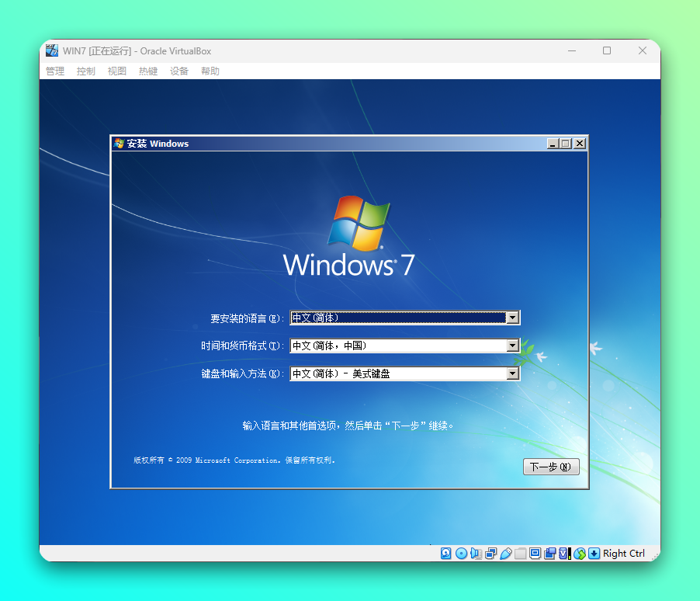
Task: Click the audio status icon in statusbar
Action: coord(476,553)
